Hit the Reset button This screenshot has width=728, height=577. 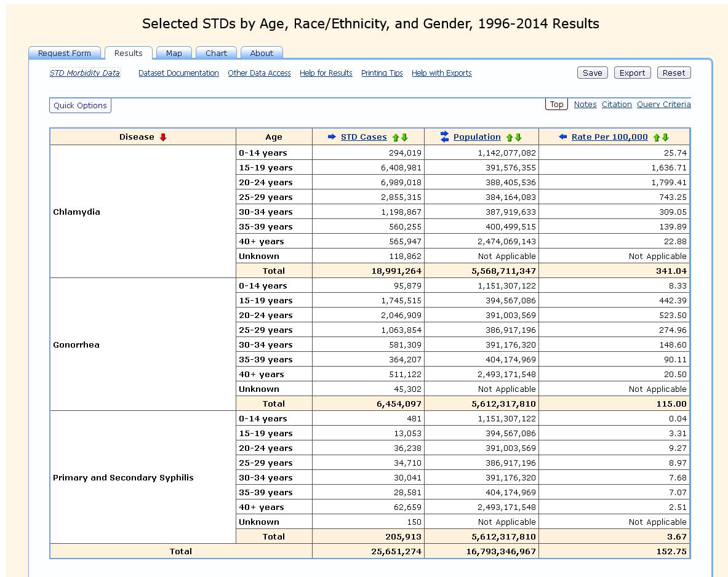click(674, 73)
